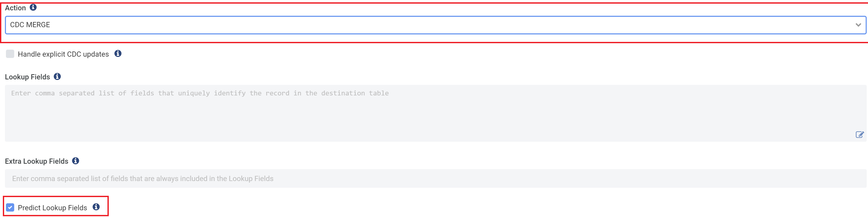The width and height of the screenshot is (868, 217).
Task: Show info for Handle explicit CDC updates
Action: pos(118,53)
